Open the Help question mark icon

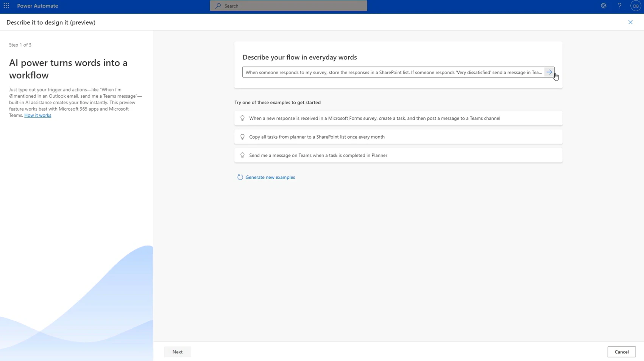point(619,6)
